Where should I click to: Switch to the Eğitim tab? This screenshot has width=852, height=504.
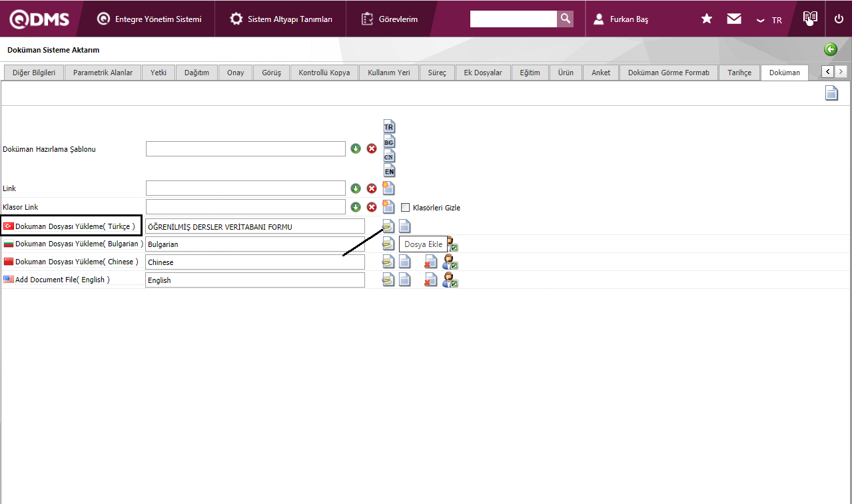click(x=530, y=73)
